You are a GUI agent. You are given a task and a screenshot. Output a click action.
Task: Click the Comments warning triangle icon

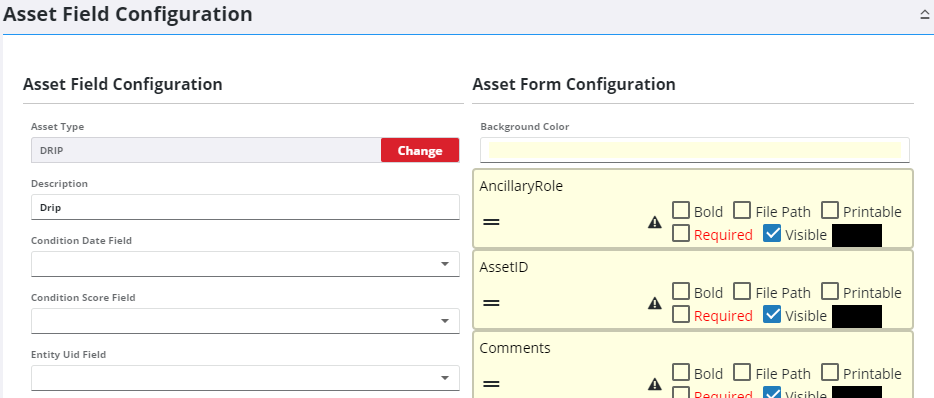click(x=655, y=384)
